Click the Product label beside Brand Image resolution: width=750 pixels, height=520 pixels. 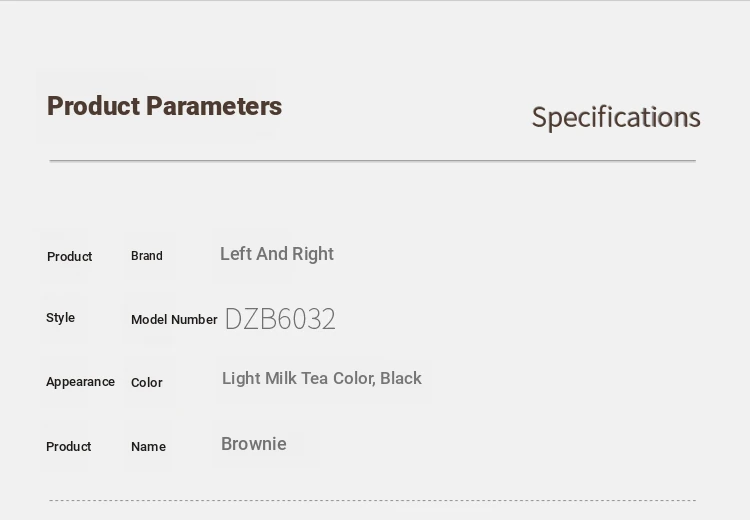[69, 256]
